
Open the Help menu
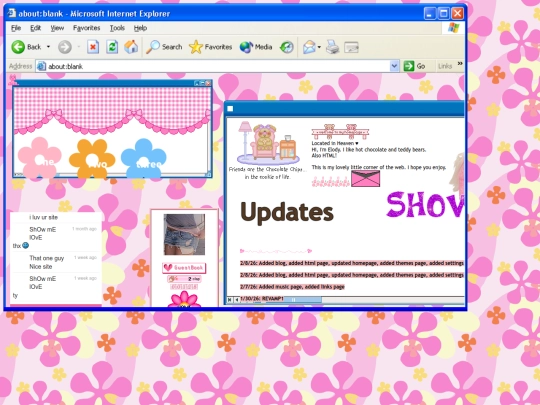pyautogui.click(x=140, y=28)
